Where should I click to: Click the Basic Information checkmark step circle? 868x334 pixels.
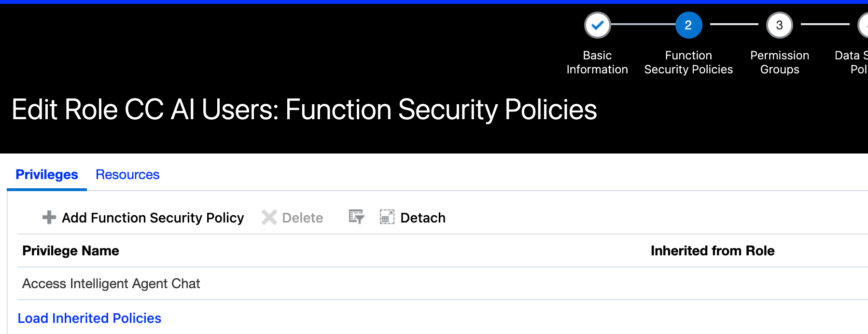[x=597, y=25]
